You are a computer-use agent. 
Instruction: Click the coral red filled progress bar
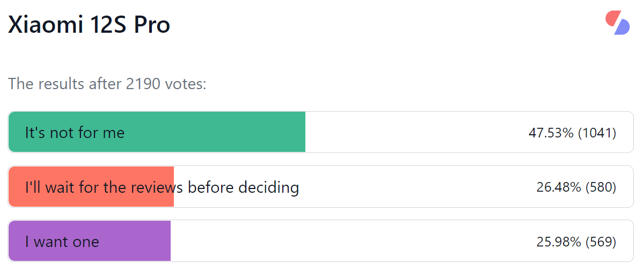[x=91, y=187]
